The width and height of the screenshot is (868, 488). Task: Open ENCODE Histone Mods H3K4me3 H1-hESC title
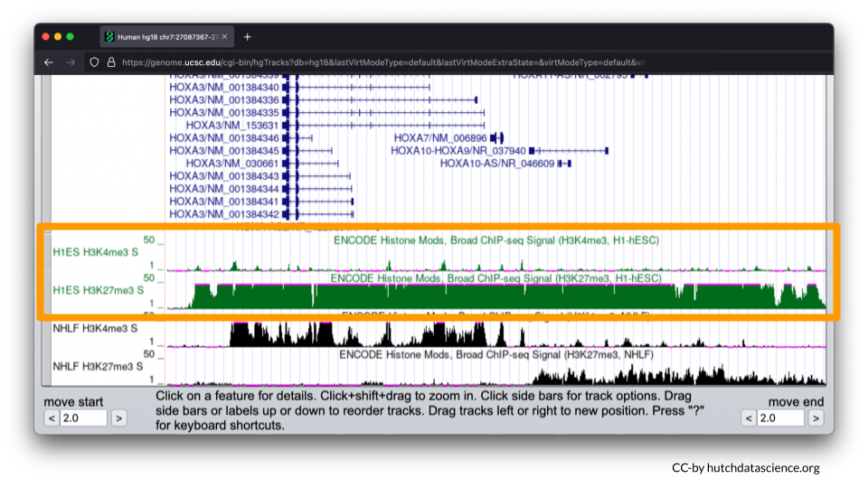pyautogui.click(x=496, y=240)
